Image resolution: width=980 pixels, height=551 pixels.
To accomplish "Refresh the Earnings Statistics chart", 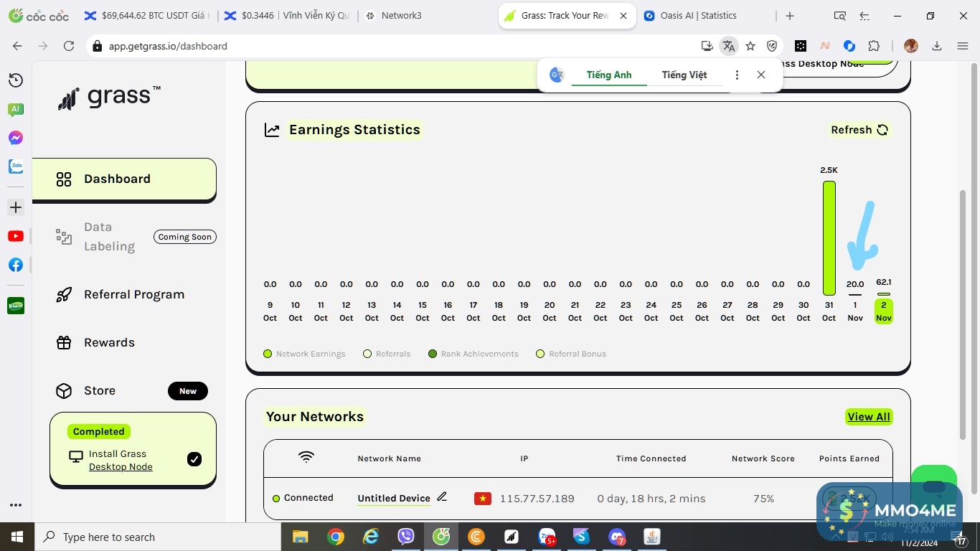I will point(859,130).
